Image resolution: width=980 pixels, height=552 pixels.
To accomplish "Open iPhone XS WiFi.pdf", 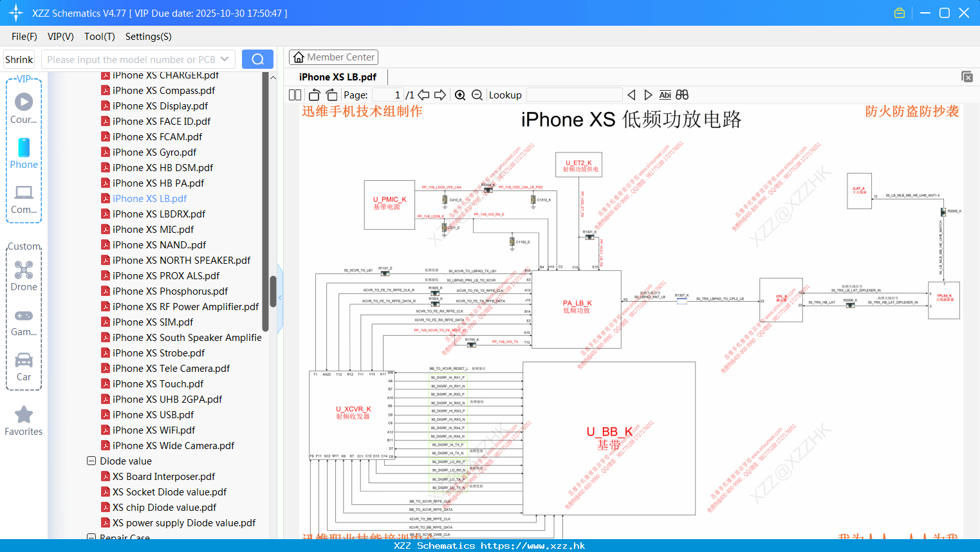I will coord(154,430).
